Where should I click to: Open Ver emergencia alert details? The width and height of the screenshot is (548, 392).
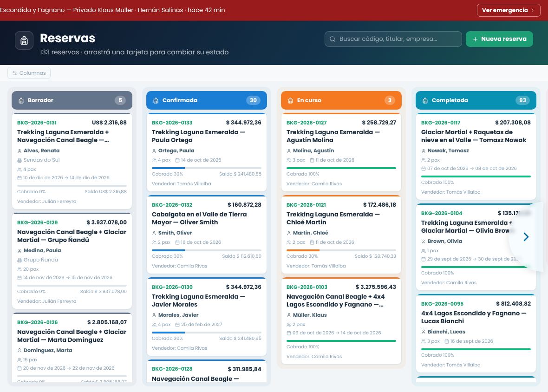(x=509, y=10)
